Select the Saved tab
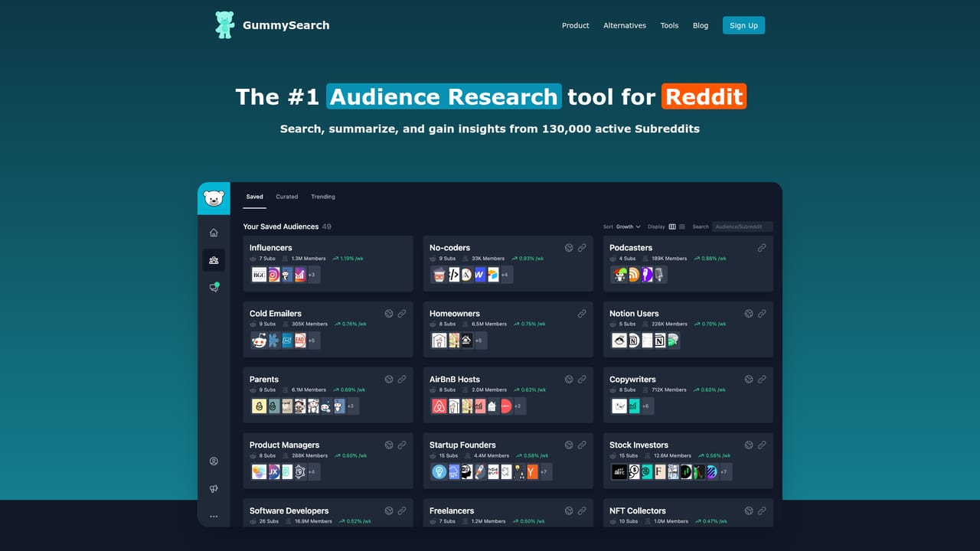Screen dimensions: 980x551 pos(254,197)
